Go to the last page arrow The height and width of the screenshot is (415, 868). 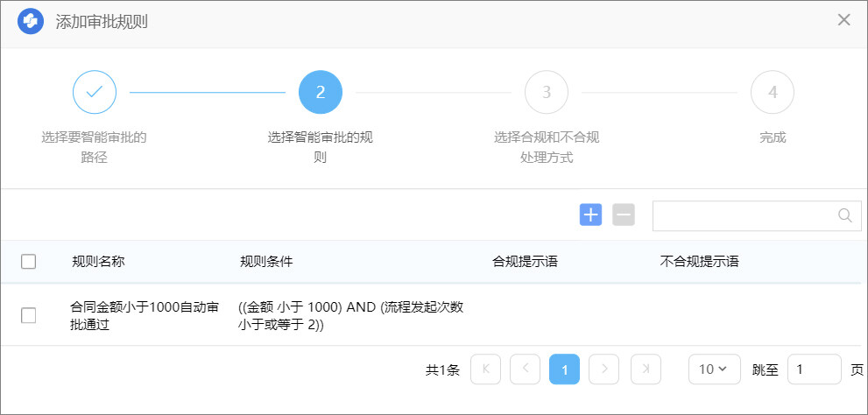[x=646, y=369]
